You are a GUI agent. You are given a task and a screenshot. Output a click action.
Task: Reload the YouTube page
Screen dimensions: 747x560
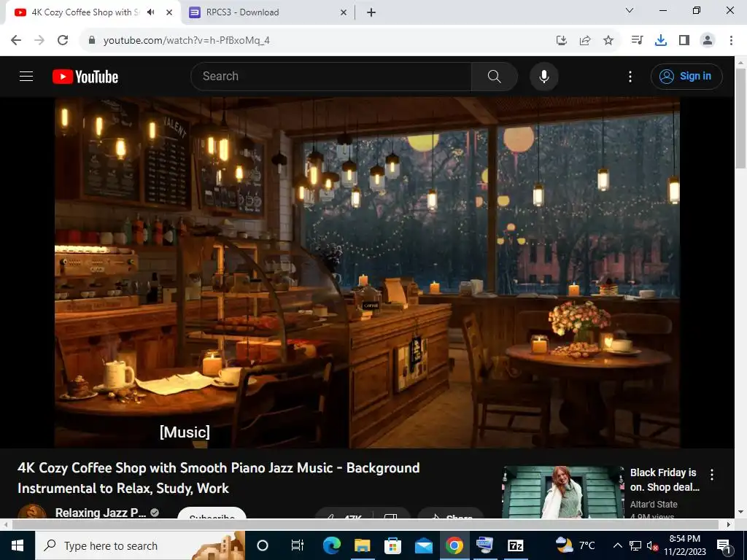click(63, 40)
